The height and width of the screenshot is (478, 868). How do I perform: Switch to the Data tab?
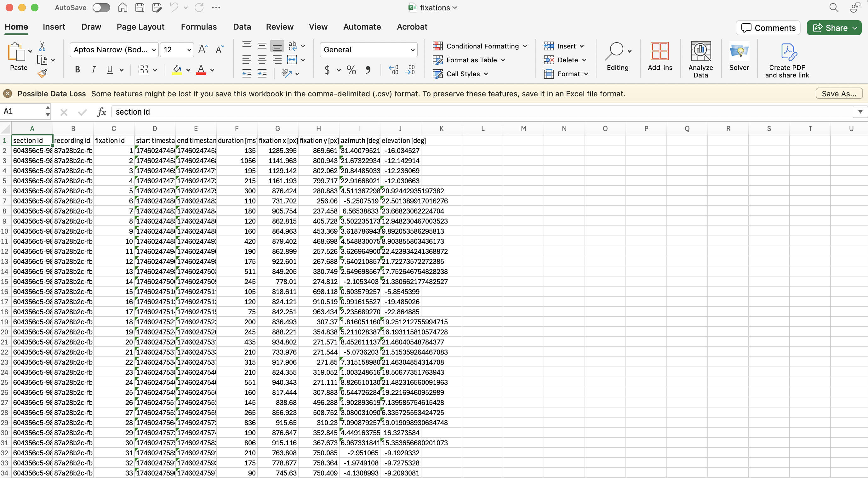pos(242,27)
